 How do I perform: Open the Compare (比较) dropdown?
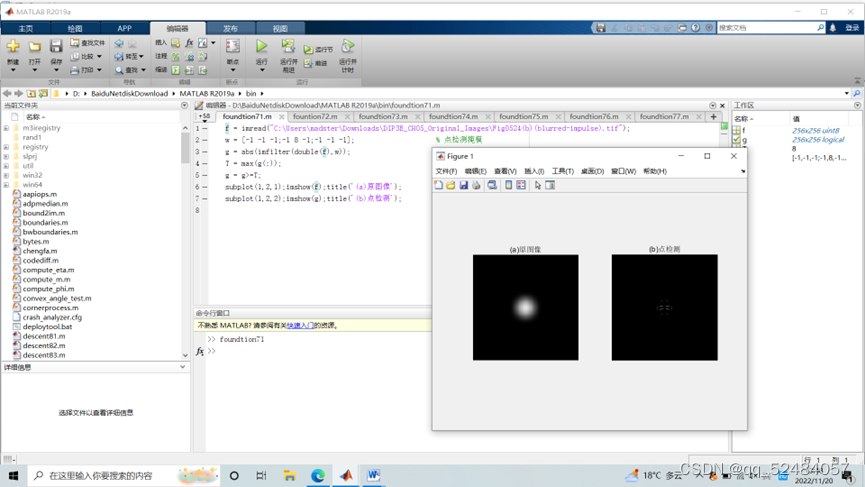(99, 56)
